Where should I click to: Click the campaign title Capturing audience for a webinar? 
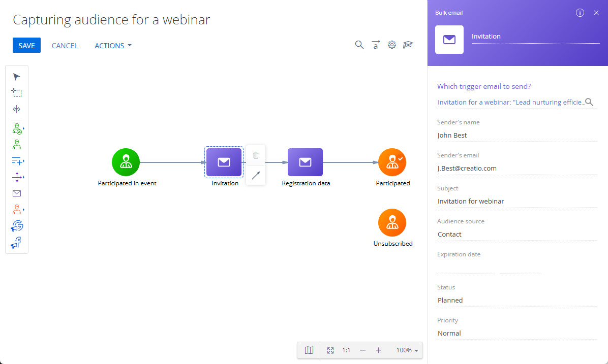111,19
